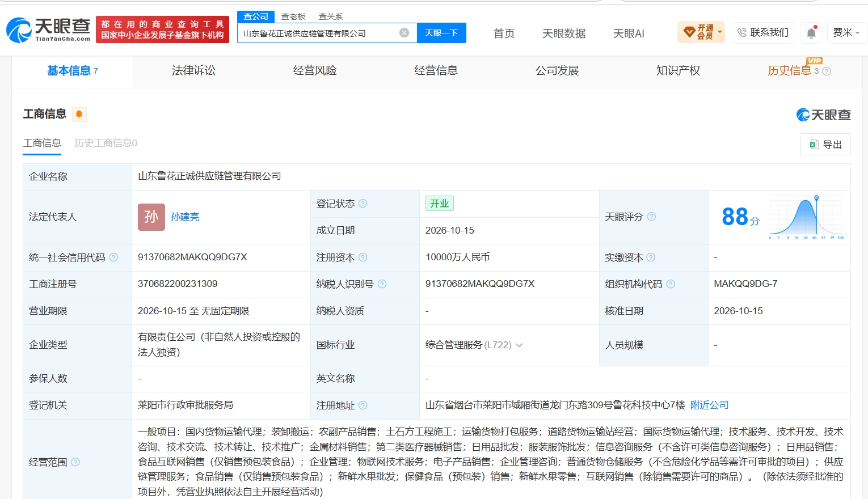
Task: Click the TianYanCha logo
Action: tap(48, 29)
